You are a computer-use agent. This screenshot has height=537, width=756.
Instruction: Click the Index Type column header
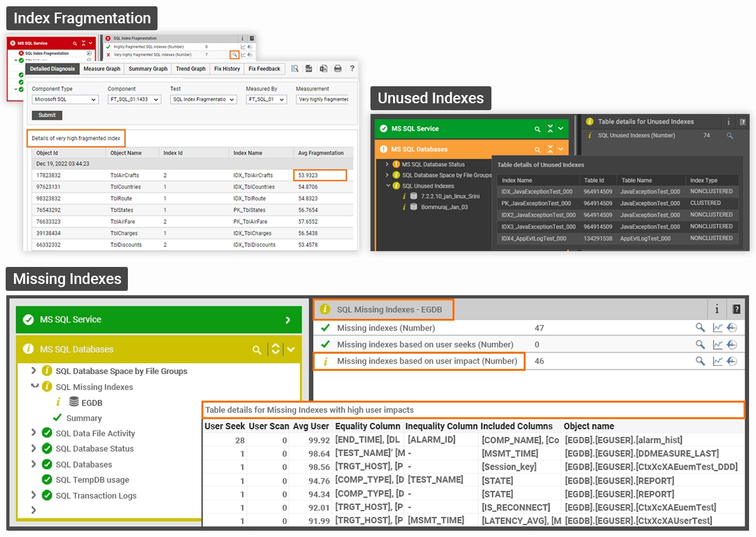704,181
